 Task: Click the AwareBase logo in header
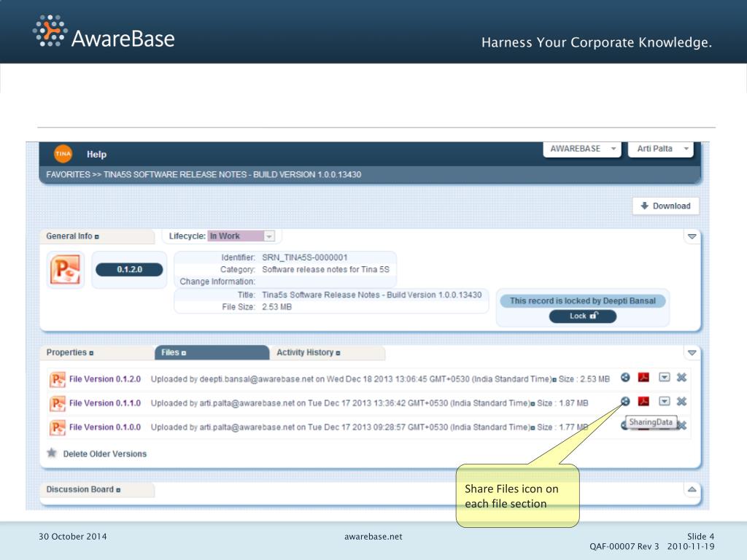pos(104,32)
